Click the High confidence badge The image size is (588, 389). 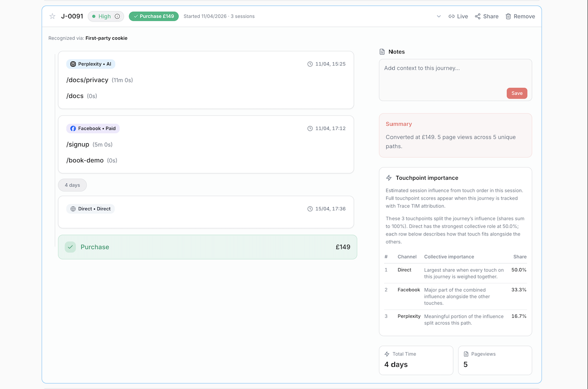click(106, 17)
